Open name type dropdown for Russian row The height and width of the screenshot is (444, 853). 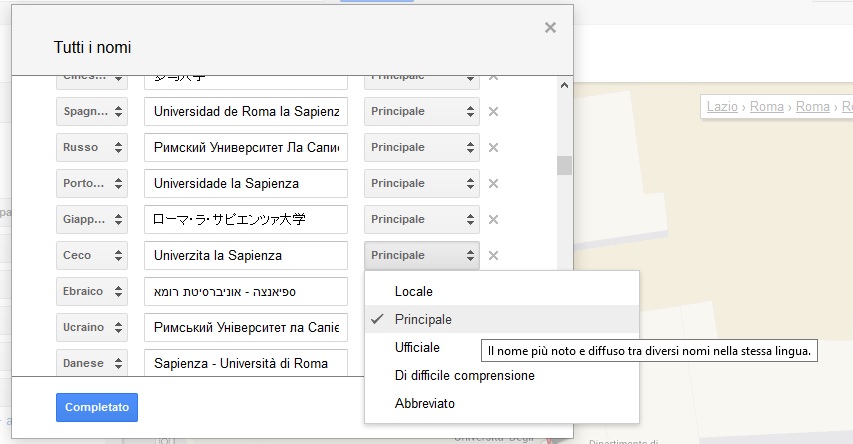(x=422, y=147)
